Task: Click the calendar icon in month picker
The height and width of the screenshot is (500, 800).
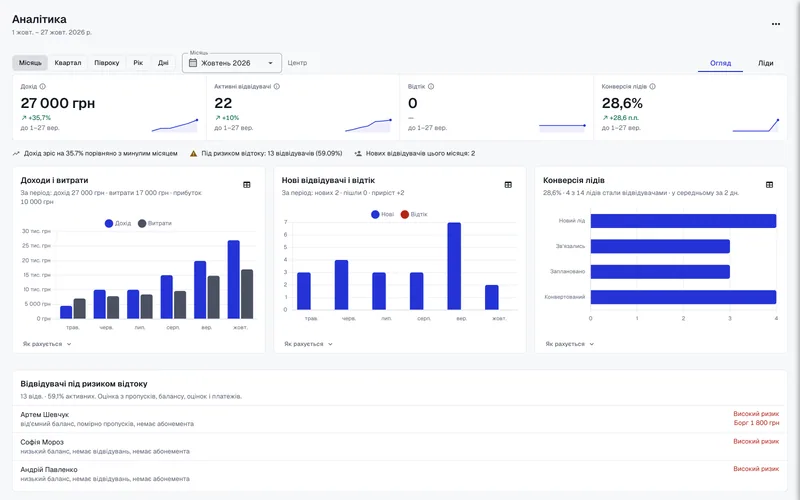Action: (193, 63)
